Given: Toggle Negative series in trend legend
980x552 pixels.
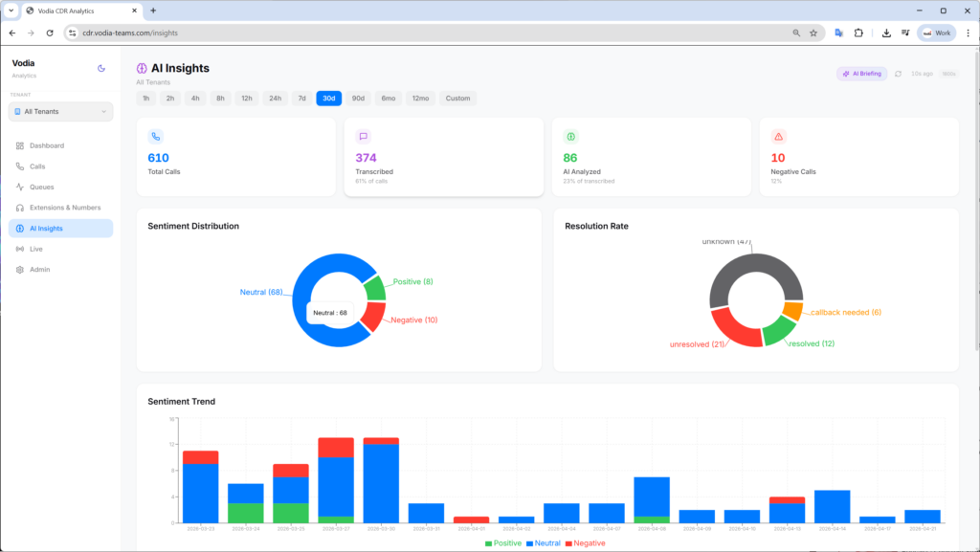Looking at the screenshot, I should click(585, 543).
